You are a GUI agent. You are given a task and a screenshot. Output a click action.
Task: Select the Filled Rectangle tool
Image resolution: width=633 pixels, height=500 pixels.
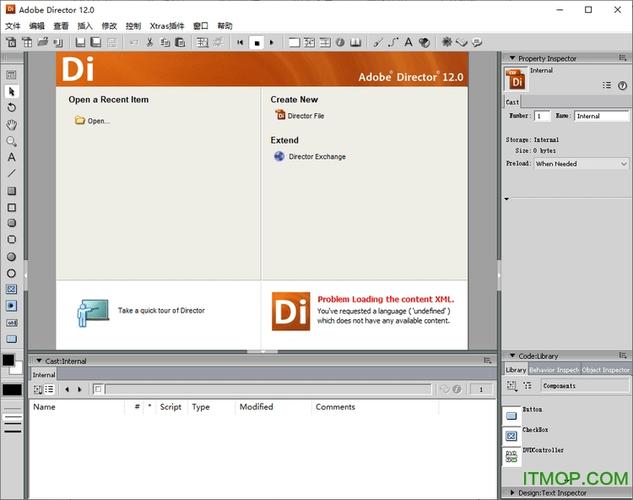click(11, 191)
